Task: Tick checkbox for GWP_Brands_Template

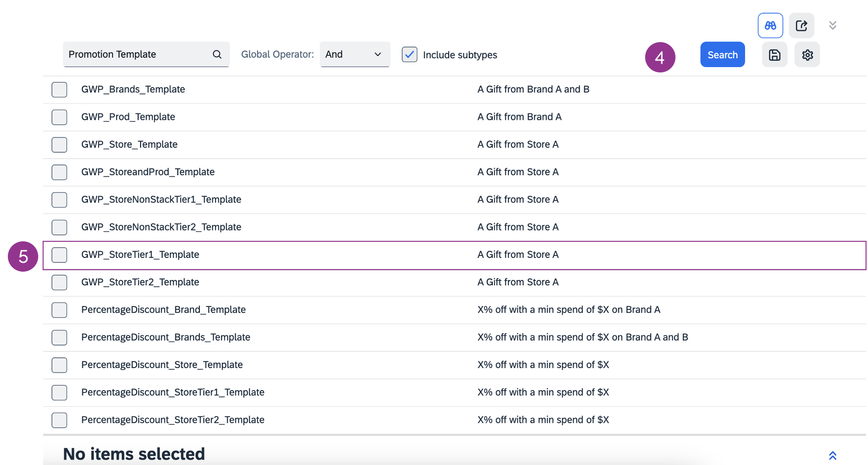Action: (59, 90)
